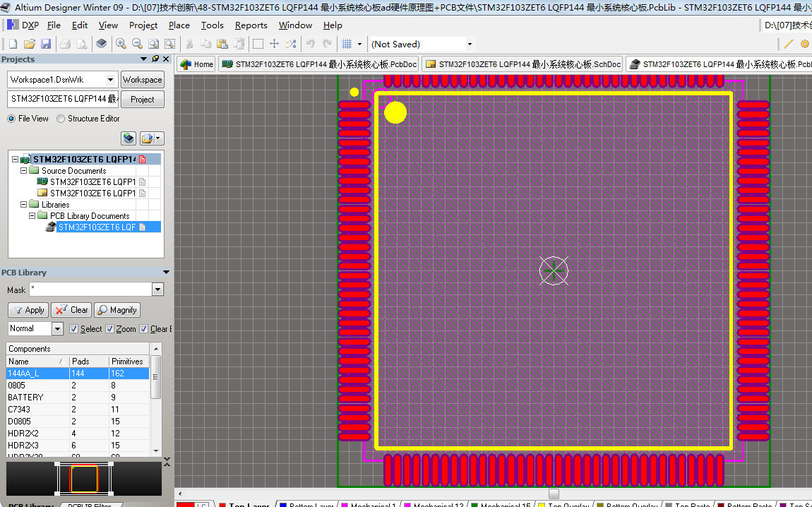This screenshot has width=812, height=507.
Task: Toggle the Zoom checkbox
Action: click(109, 329)
